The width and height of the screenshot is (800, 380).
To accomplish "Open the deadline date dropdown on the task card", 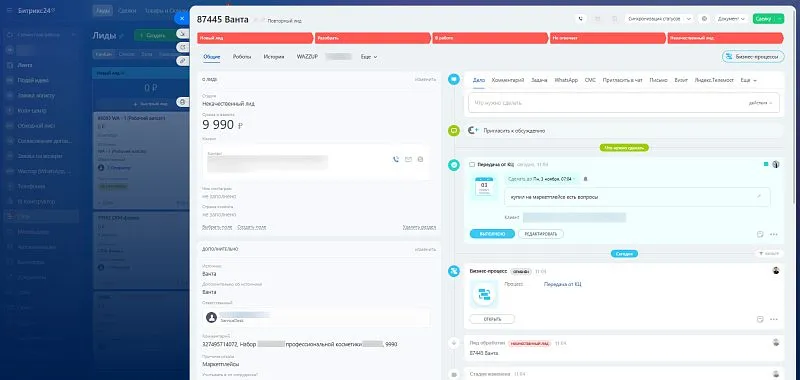I will click(x=541, y=179).
